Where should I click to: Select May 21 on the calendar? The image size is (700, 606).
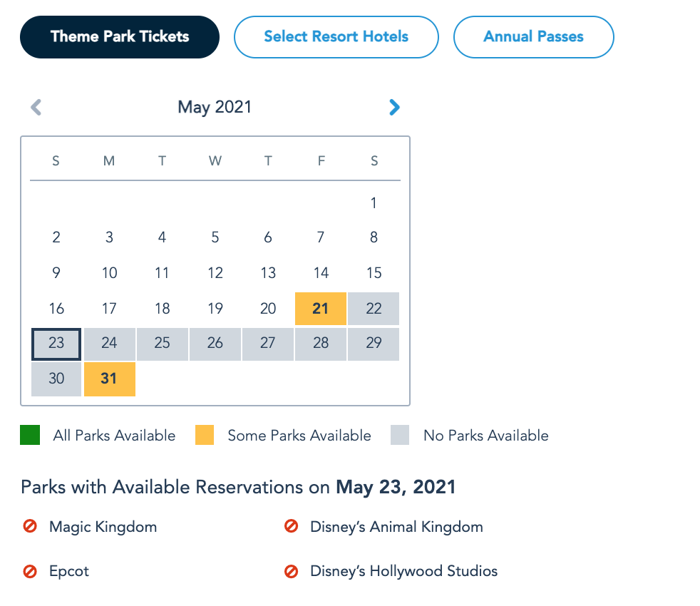coord(321,309)
